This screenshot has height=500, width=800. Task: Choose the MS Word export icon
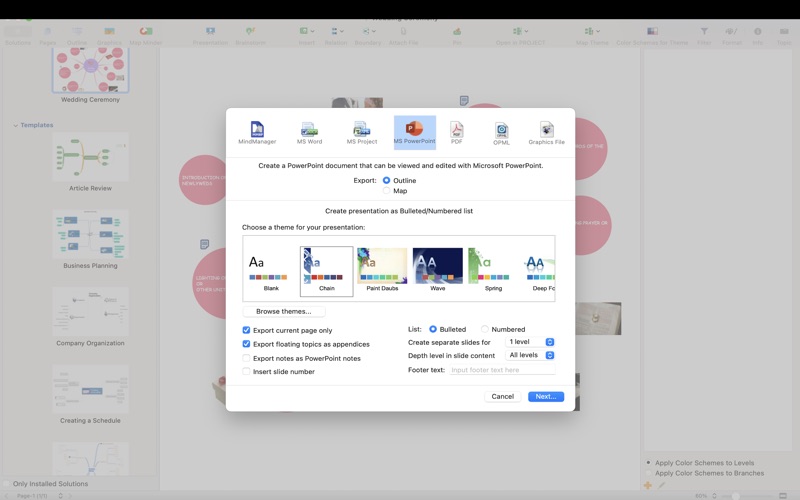[309, 133]
